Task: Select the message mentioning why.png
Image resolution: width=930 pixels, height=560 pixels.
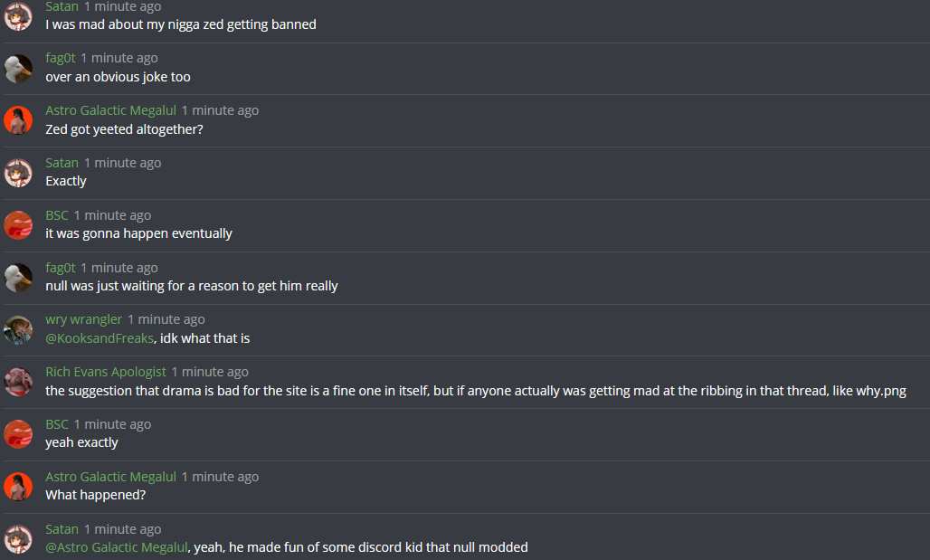Action: pyautogui.click(x=476, y=391)
